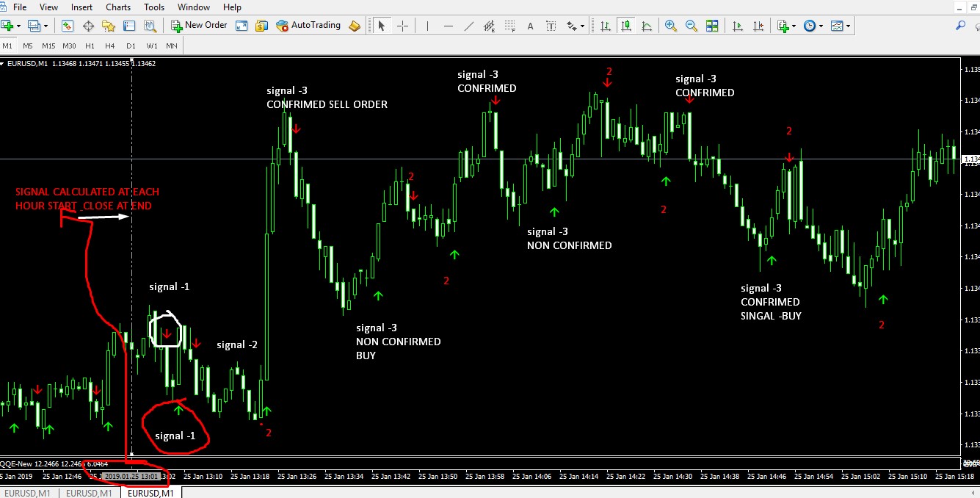Open the View menu
The height and width of the screenshot is (498, 980).
click(48, 7)
